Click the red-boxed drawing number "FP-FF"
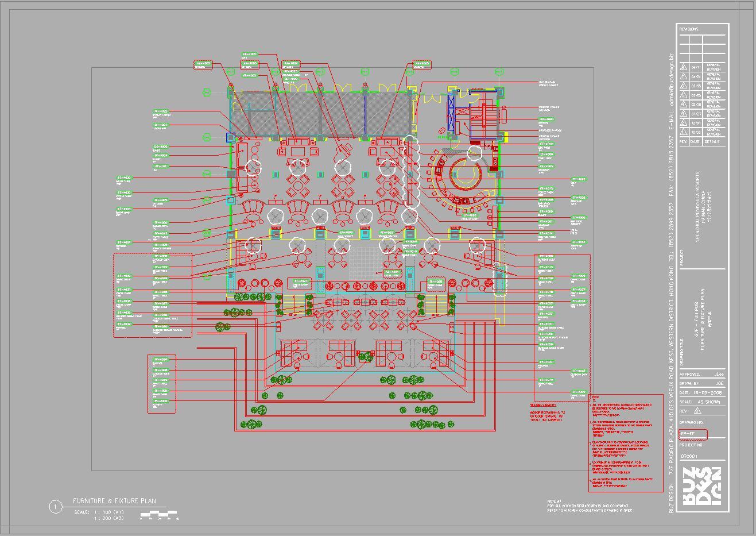756x536 pixels. (693, 434)
